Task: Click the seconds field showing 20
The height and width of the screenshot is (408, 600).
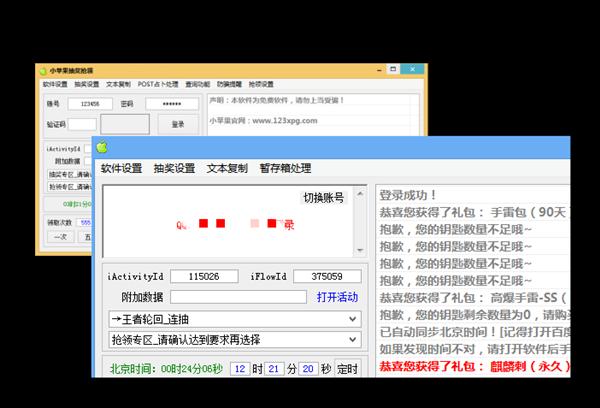Action: (x=308, y=369)
